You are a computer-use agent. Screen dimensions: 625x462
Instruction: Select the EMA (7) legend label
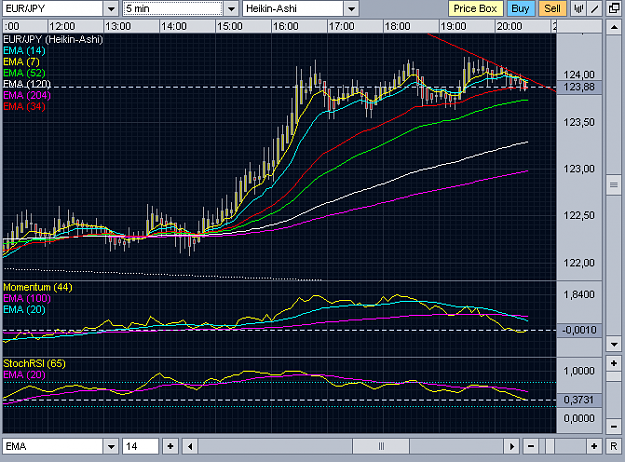pyautogui.click(x=22, y=62)
